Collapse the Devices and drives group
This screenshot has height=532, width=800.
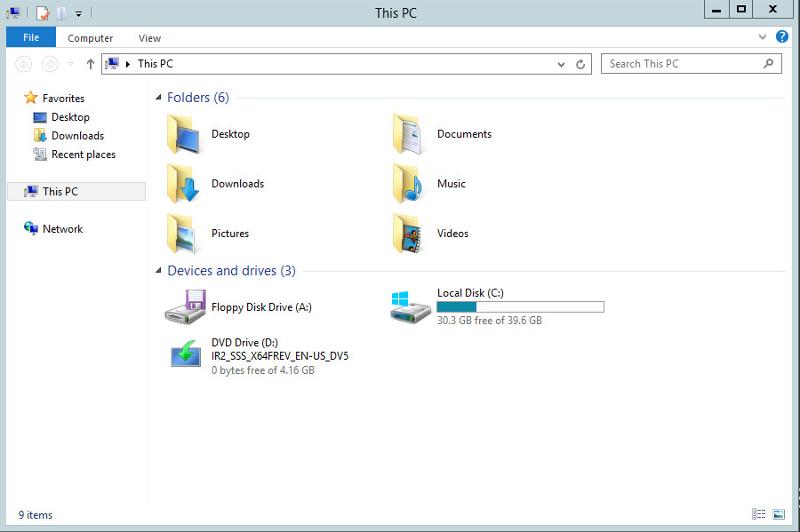(x=159, y=271)
